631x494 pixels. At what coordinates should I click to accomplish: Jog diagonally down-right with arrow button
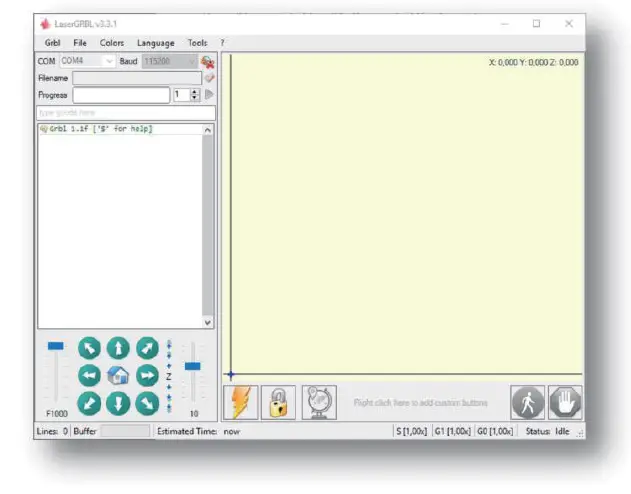tap(147, 403)
